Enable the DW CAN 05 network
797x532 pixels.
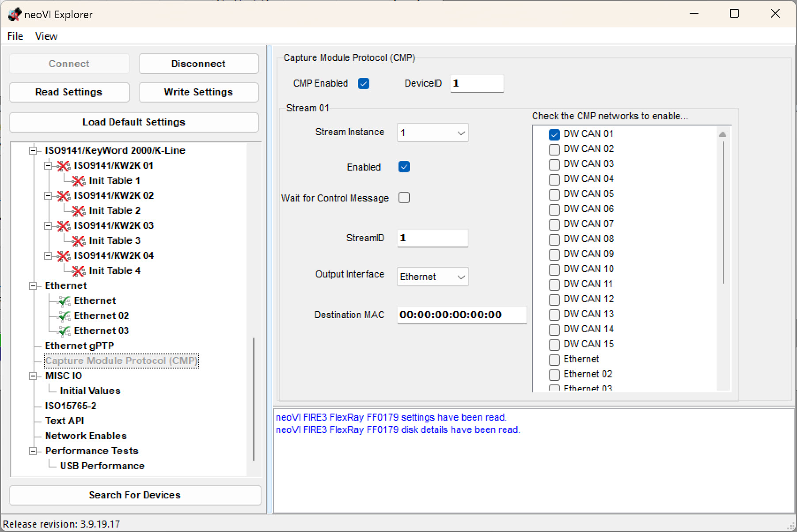554,195
